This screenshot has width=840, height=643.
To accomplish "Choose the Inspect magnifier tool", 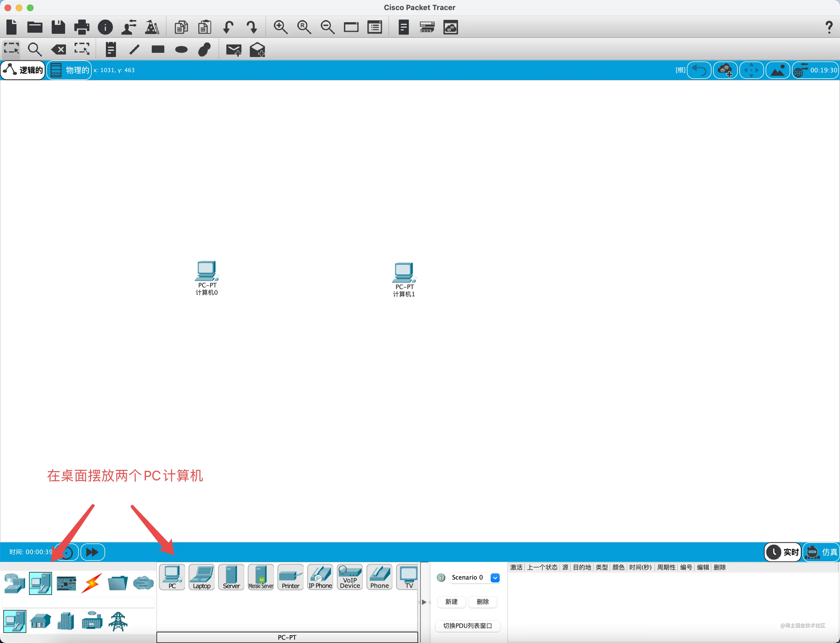I will (35, 49).
